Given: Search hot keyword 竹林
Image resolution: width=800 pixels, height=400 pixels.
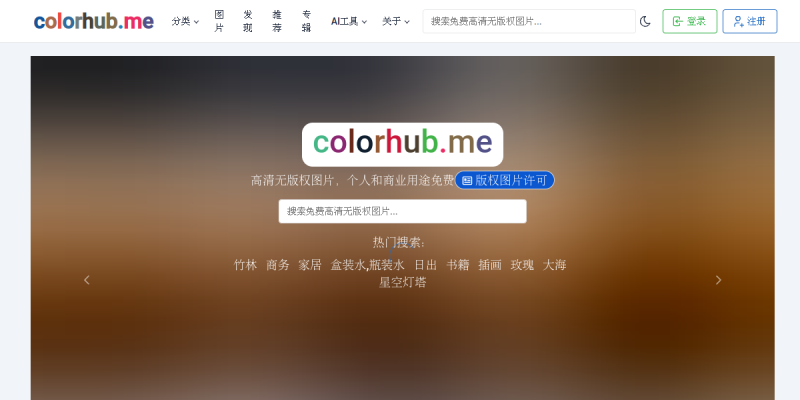Looking at the screenshot, I should [x=245, y=265].
